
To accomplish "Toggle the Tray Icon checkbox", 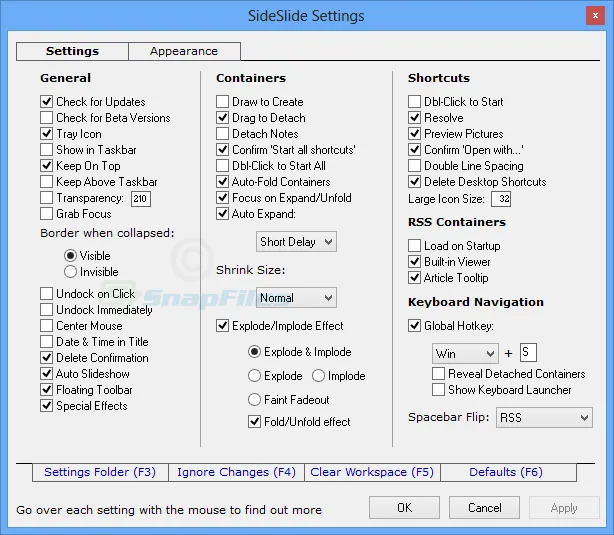I will (47, 134).
